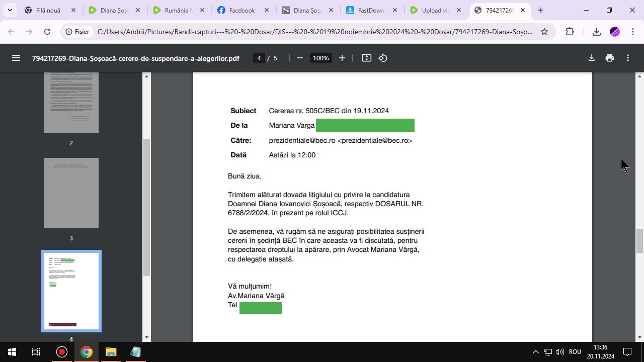
Task: Click the prezidentiale@bec.ro recipient text
Action: 341,140
